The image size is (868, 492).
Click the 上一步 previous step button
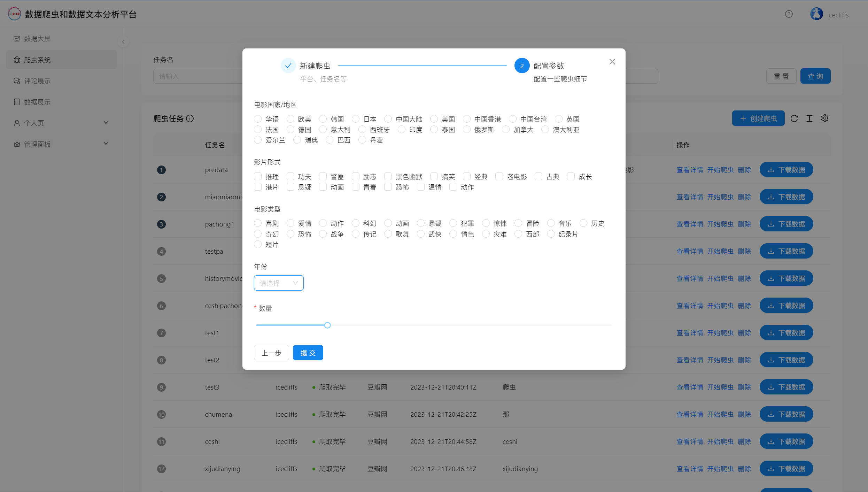pos(271,353)
